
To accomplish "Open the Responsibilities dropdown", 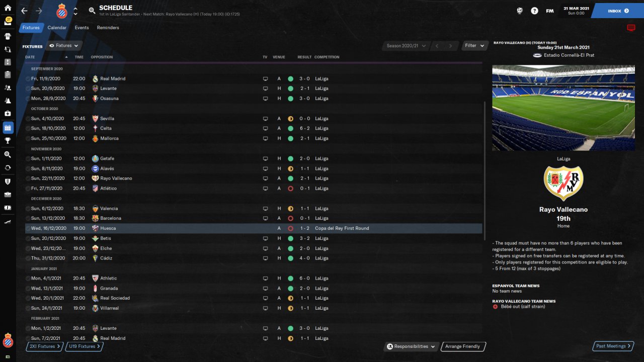I will click(x=411, y=346).
